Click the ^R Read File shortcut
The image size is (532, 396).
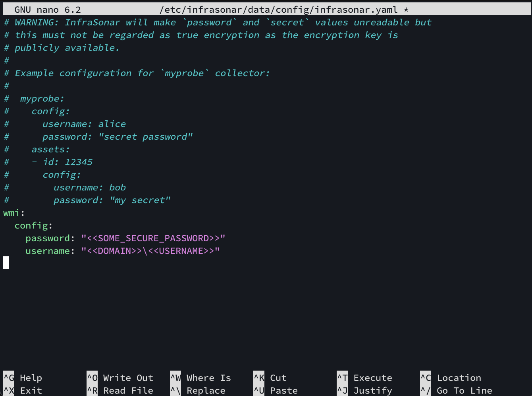120,390
